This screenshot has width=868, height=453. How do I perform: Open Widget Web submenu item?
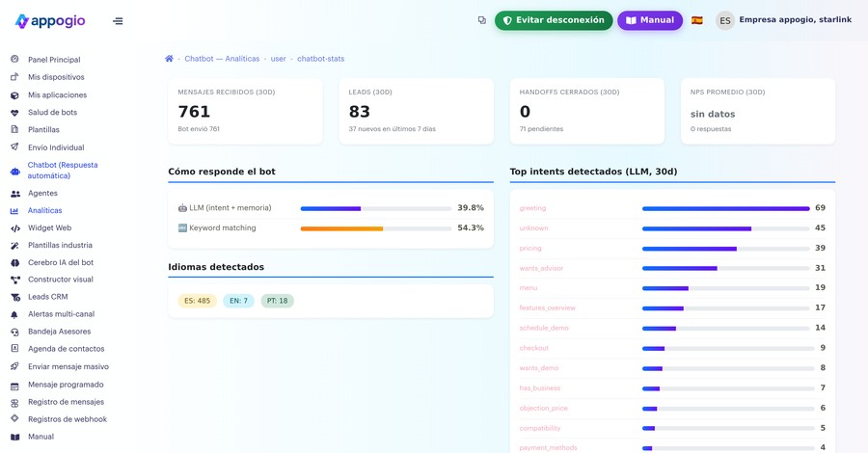click(49, 227)
